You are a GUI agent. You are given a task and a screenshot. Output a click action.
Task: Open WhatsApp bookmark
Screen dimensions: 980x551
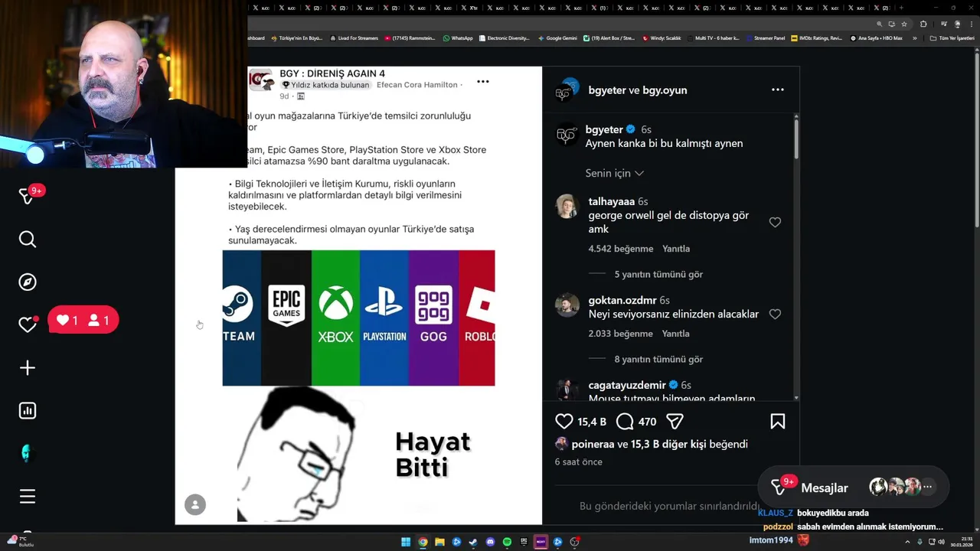pyautogui.click(x=458, y=38)
